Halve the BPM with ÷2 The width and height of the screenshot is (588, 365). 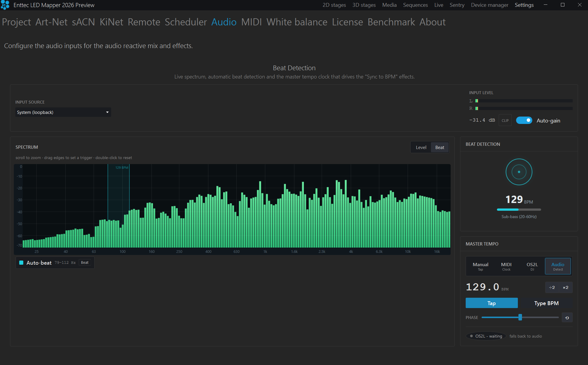tap(552, 287)
